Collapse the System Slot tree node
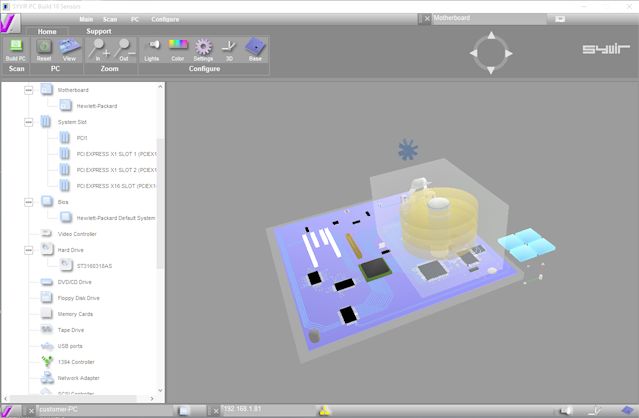The height and width of the screenshot is (418, 639). pos(28,122)
